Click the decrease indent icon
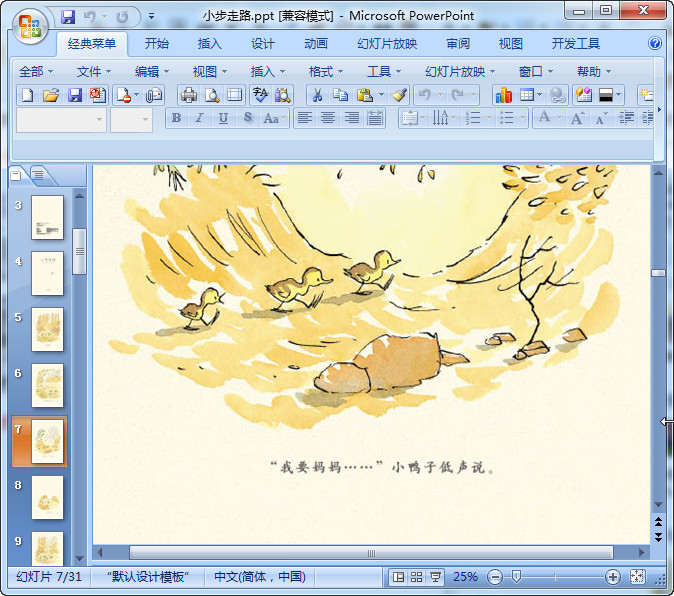Image resolution: width=674 pixels, height=596 pixels. [626, 118]
